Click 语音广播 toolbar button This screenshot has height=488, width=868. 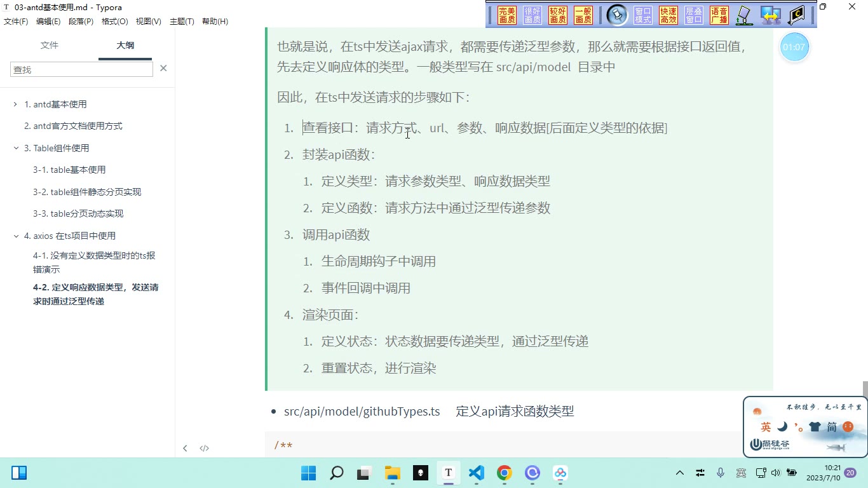coord(719,15)
